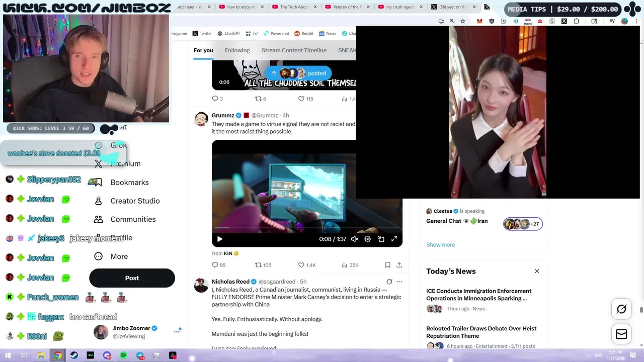Reply to Grummz post with 85 comments
This screenshot has height=362, width=644.
(x=219, y=265)
